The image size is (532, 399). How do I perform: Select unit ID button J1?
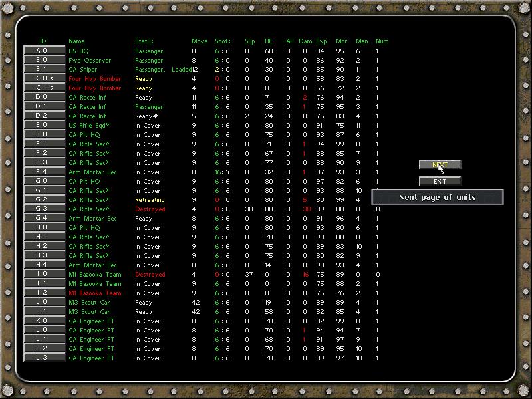tap(45, 311)
